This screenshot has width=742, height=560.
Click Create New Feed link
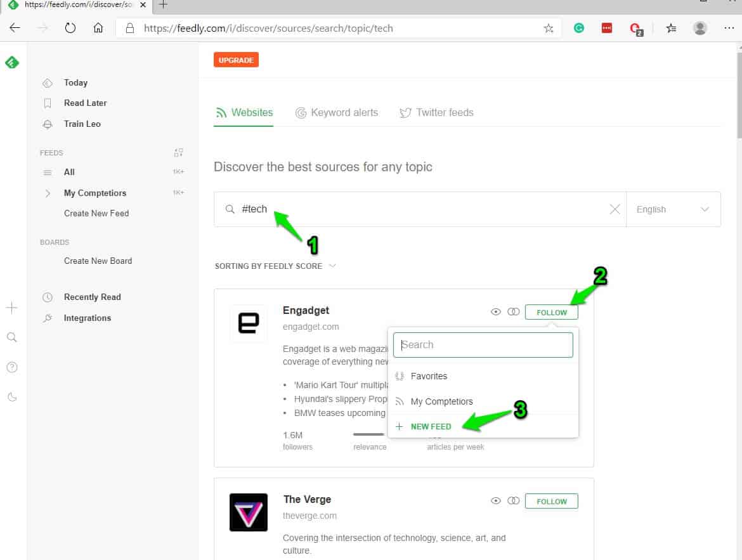coord(96,214)
